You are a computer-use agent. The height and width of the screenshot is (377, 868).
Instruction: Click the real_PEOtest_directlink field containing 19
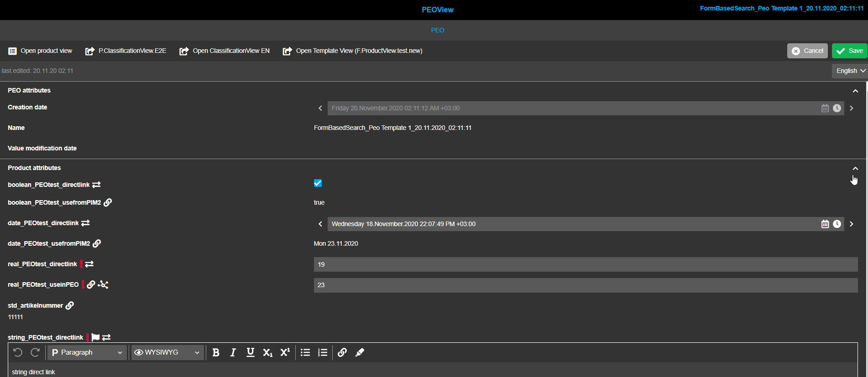[x=586, y=264]
